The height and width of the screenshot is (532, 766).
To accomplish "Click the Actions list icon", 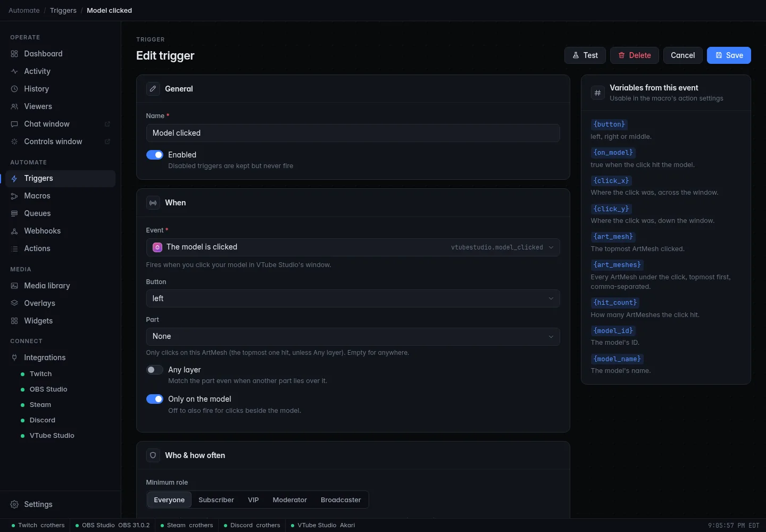I will coord(14,248).
